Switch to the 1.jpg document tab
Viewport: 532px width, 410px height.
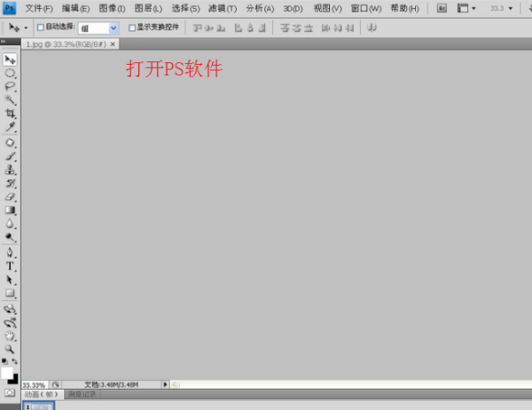click(66, 44)
